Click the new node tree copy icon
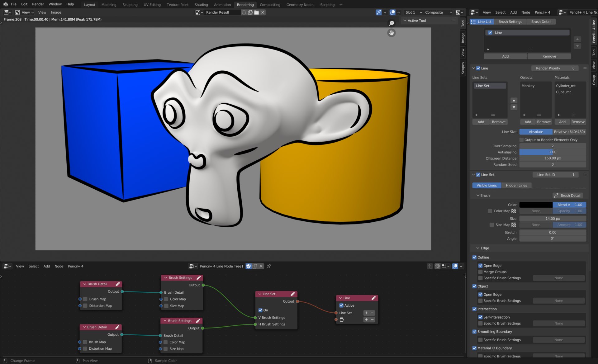Screen dimensions: 598x364 tap(255, 266)
